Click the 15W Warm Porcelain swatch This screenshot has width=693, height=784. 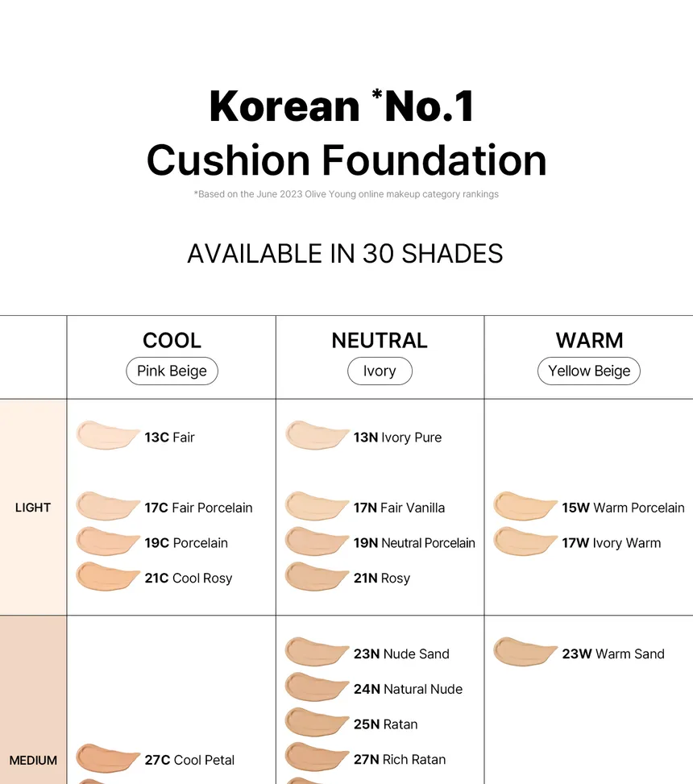(525, 506)
